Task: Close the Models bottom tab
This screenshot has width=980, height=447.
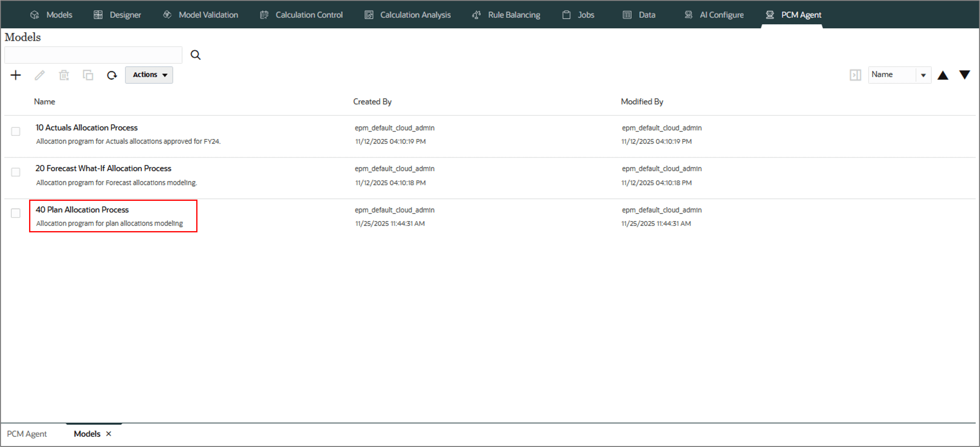Action: (108, 434)
